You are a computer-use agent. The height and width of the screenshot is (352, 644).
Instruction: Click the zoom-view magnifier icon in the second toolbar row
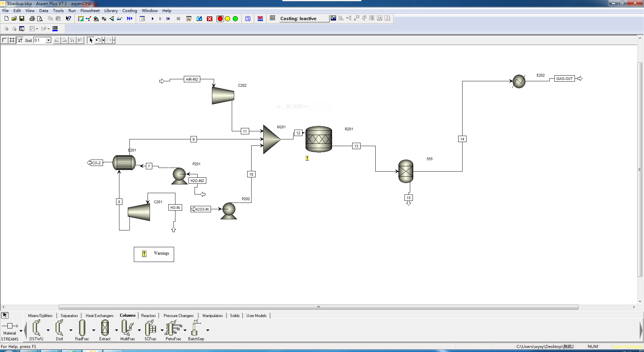coord(22,29)
